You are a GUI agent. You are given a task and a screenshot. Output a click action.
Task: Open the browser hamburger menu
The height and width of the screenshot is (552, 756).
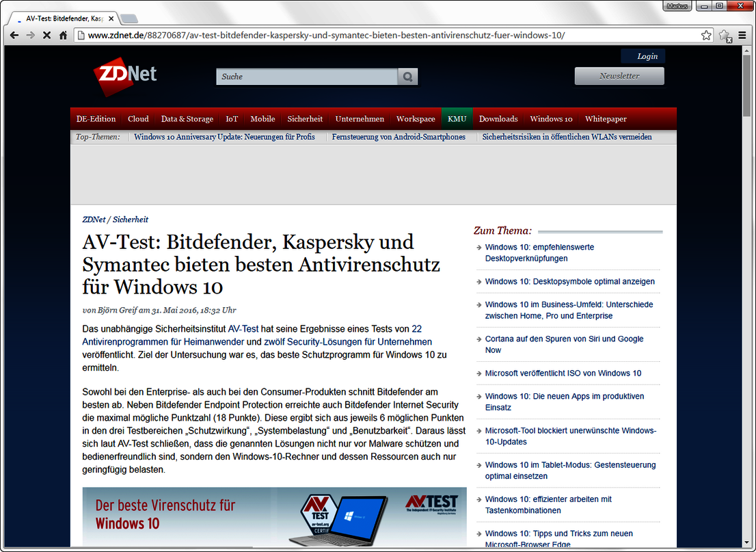point(742,35)
